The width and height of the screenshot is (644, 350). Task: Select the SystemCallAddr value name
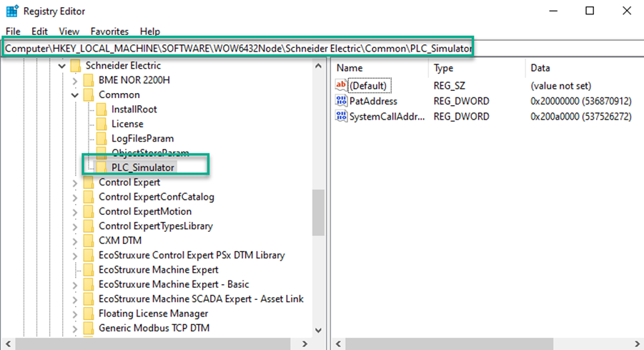pos(387,117)
